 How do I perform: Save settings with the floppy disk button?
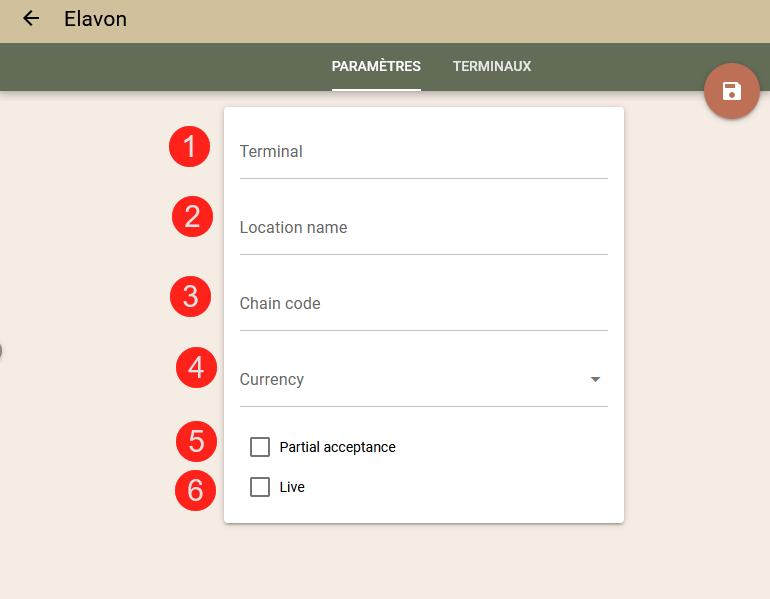click(x=732, y=91)
